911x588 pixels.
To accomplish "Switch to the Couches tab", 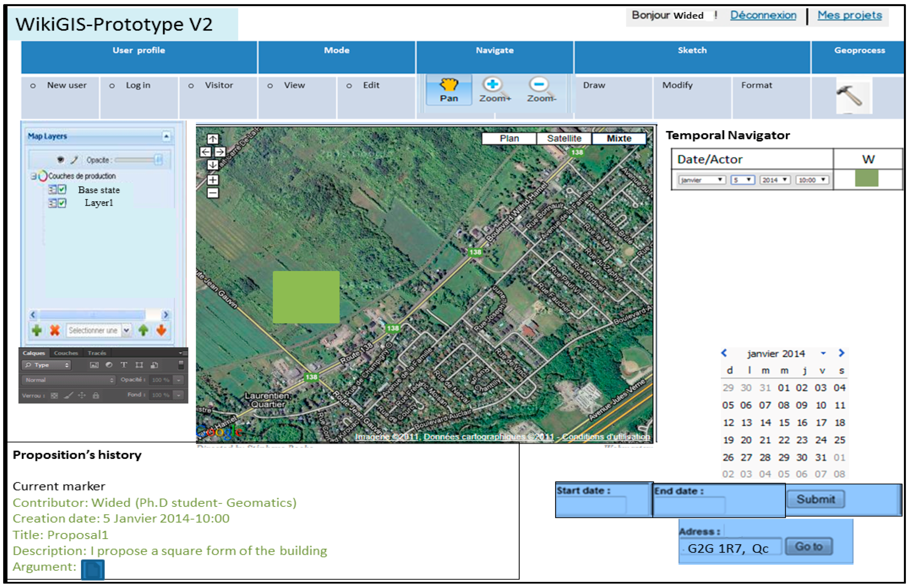I will pyautogui.click(x=66, y=353).
